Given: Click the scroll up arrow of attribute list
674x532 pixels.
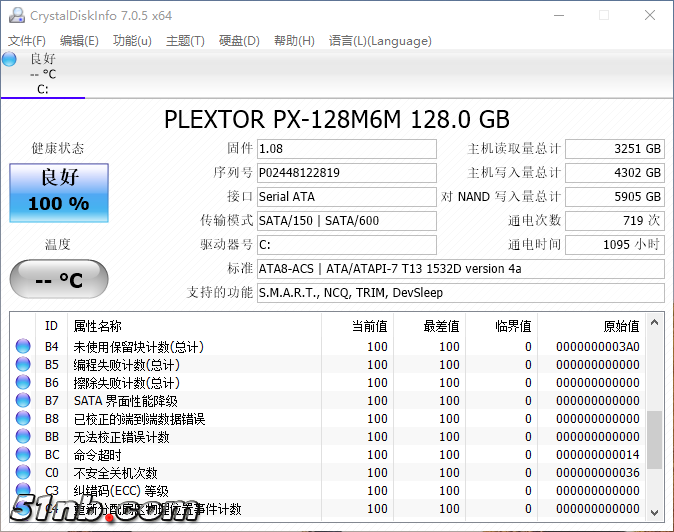Looking at the screenshot, I should [x=655, y=322].
